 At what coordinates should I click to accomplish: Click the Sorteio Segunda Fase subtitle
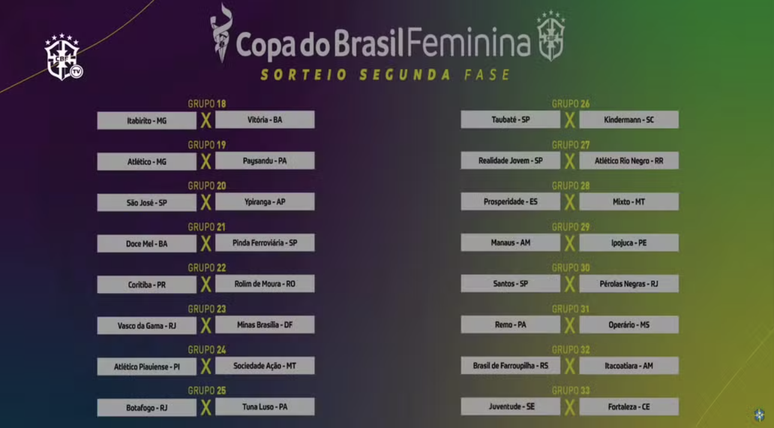tap(385, 75)
